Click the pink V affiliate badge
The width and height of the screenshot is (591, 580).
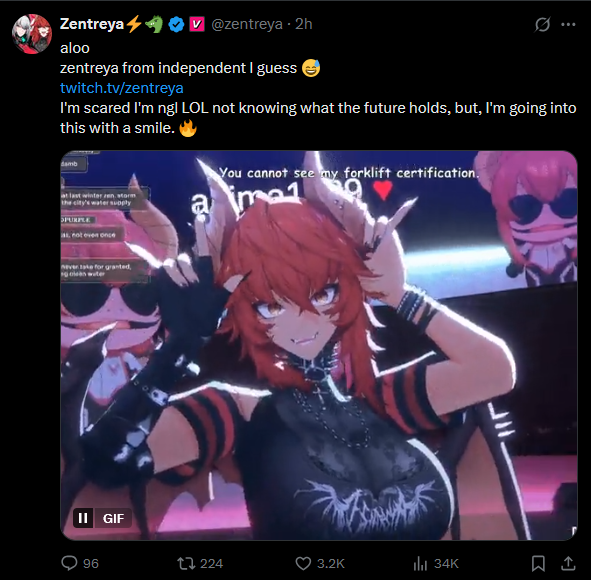(196, 24)
